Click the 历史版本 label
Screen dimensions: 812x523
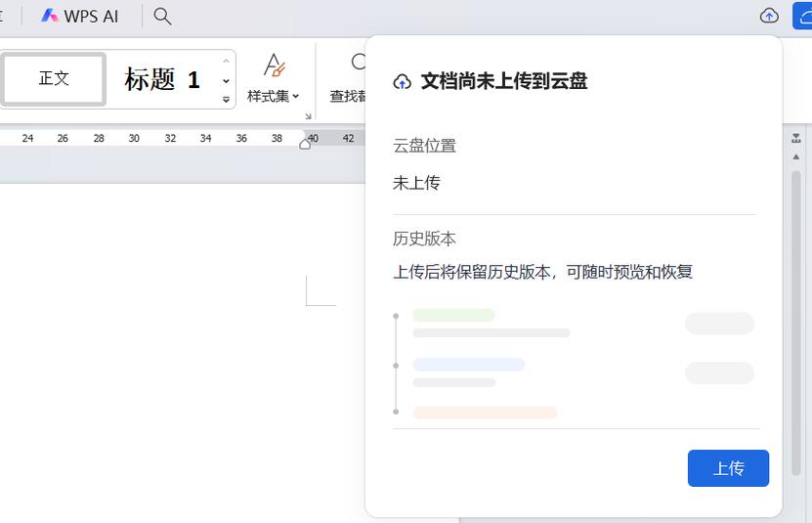point(424,239)
